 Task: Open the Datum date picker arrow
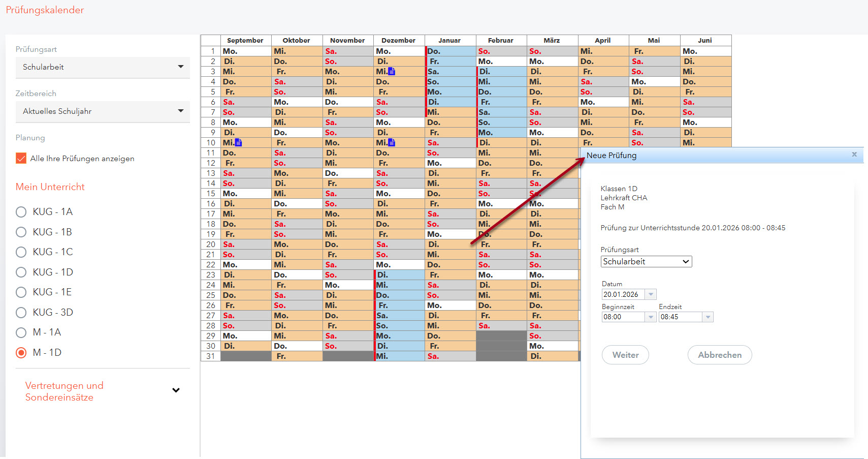pyautogui.click(x=651, y=295)
